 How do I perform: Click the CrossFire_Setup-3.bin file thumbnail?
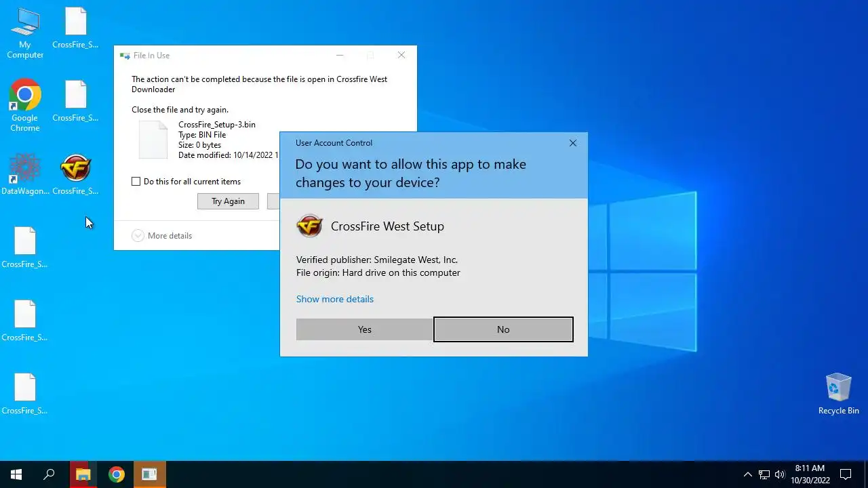click(x=153, y=140)
